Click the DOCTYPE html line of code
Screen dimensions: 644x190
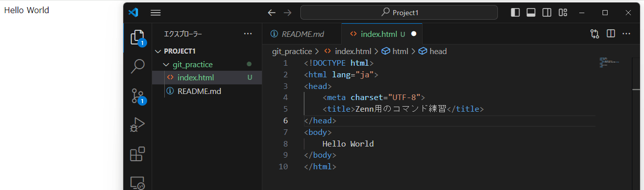pyautogui.click(x=338, y=63)
